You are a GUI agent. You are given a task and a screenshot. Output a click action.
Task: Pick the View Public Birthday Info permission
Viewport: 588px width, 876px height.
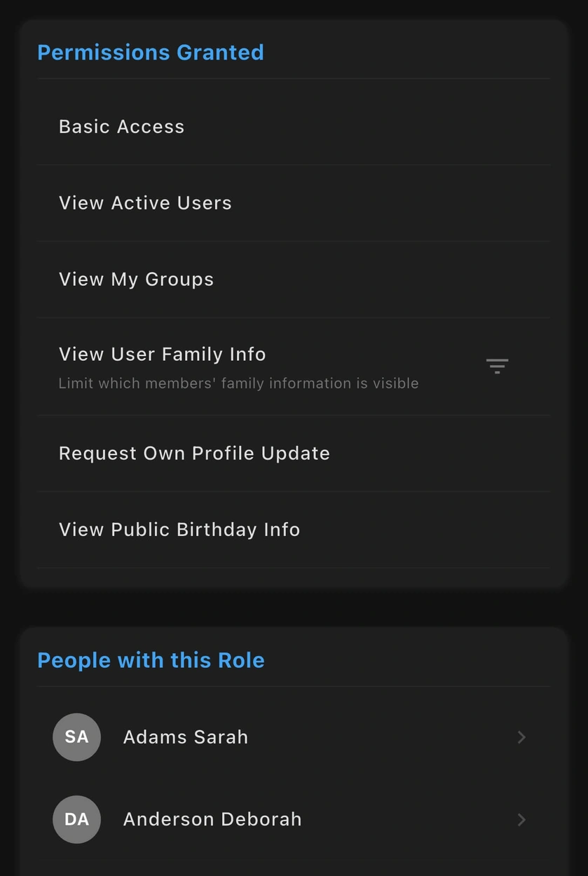(x=179, y=530)
